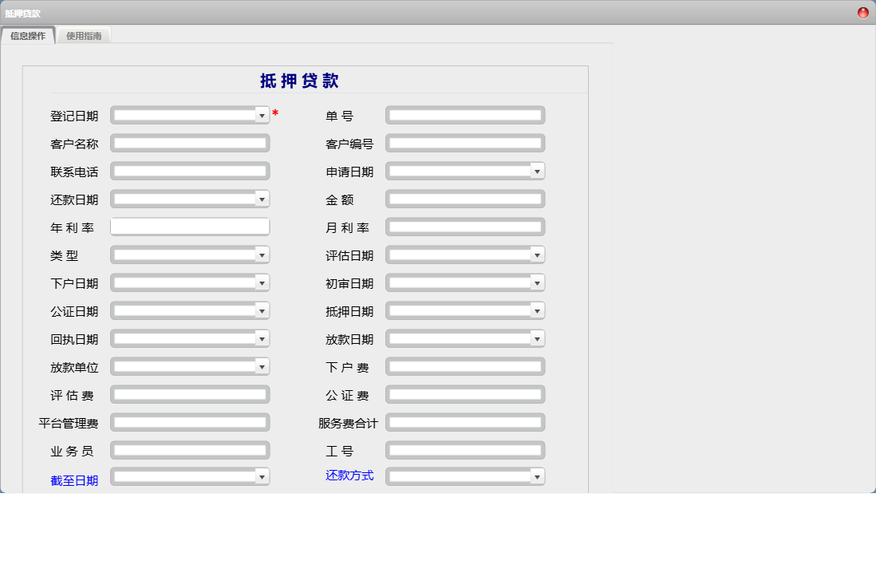
Task: Click the 金额 input field
Action: pyautogui.click(x=465, y=199)
